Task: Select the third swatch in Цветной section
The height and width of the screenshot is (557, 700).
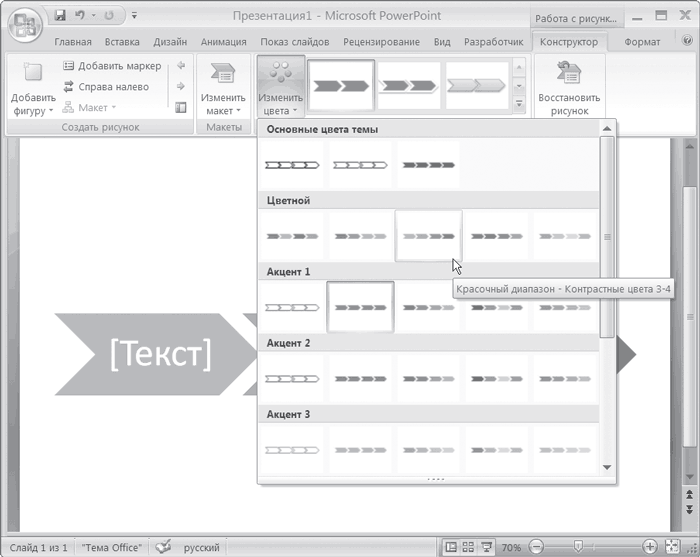Action: 428,236
